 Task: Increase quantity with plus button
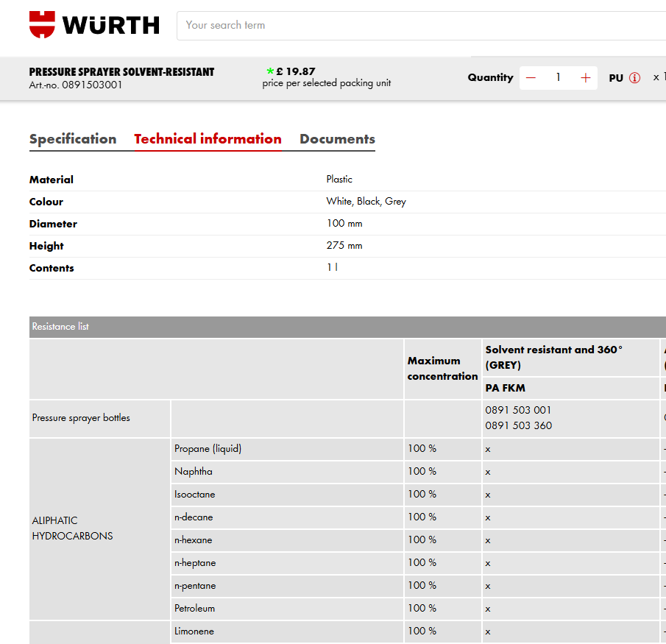(585, 78)
